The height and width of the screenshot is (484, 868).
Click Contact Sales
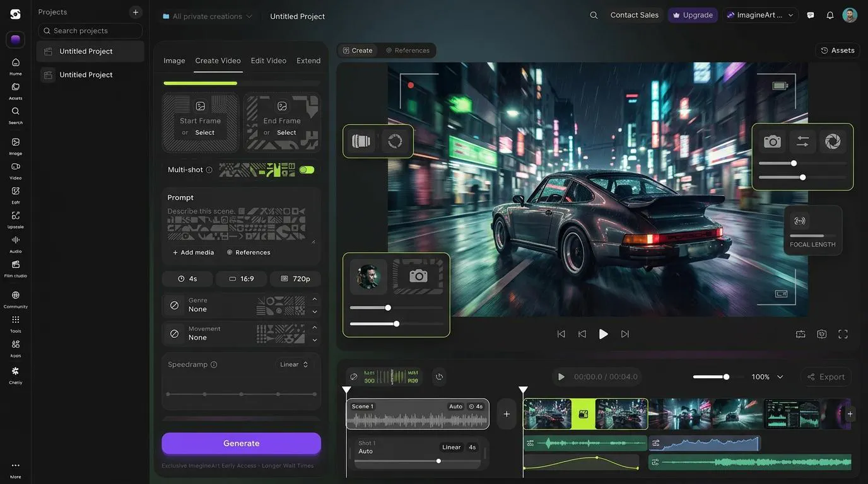point(635,15)
